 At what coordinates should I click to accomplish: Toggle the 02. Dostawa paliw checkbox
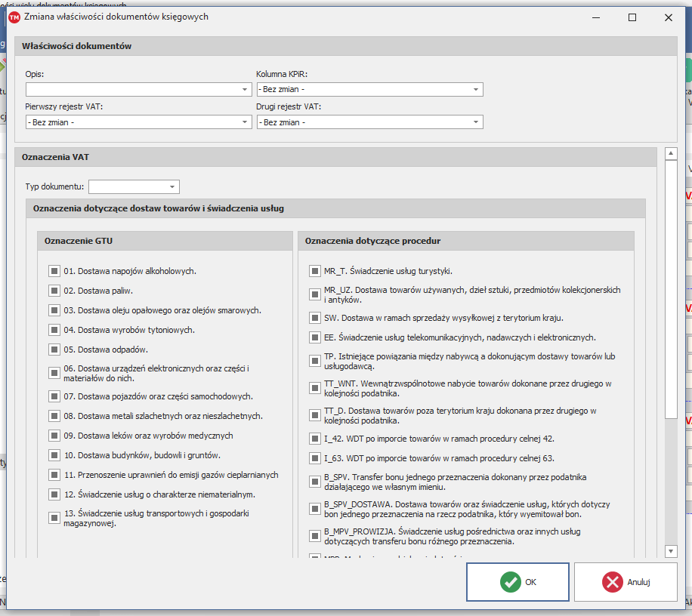54,291
